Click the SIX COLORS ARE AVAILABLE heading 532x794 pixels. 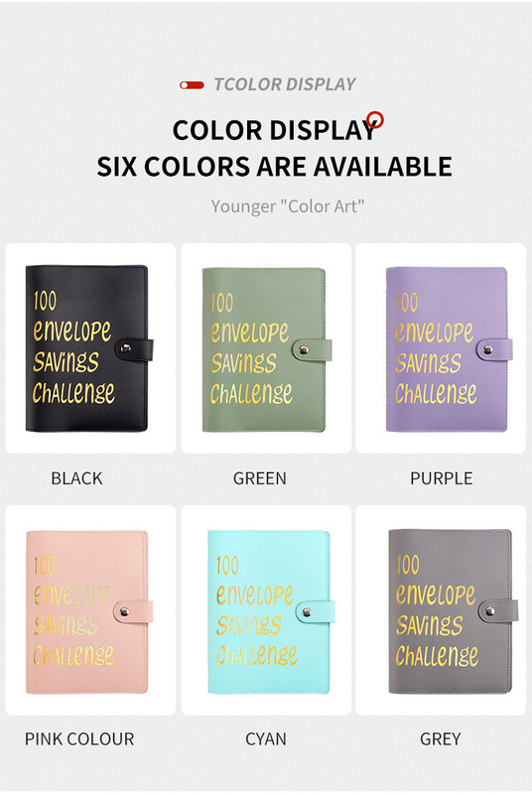[274, 167]
